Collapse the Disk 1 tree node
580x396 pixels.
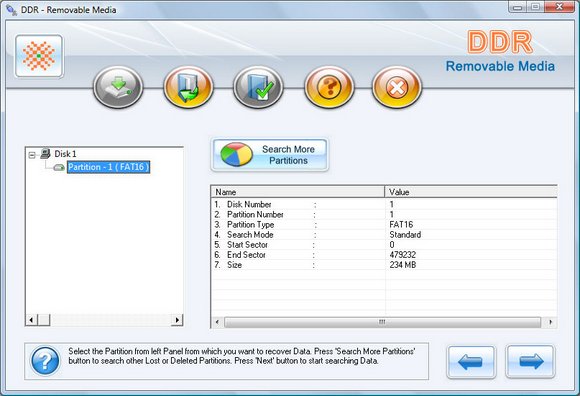click(x=32, y=155)
